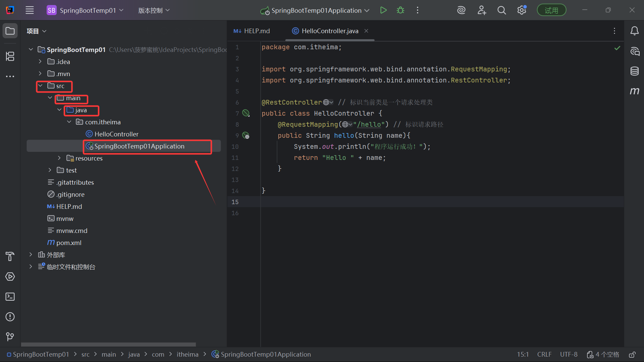Open the Maven tool window icon
Viewport: 644px width, 362px height.
coord(634,91)
